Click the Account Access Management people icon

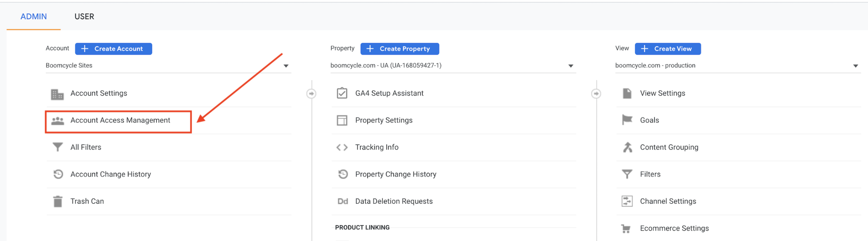tap(57, 121)
